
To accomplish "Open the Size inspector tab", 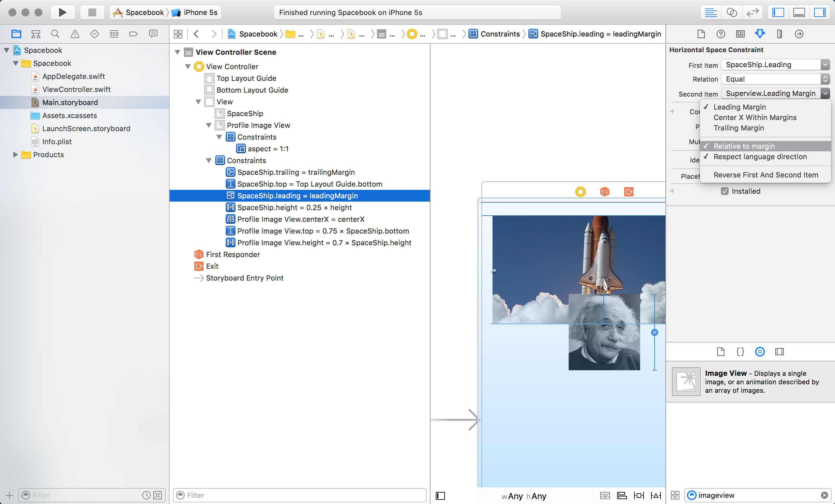I will pyautogui.click(x=780, y=34).
